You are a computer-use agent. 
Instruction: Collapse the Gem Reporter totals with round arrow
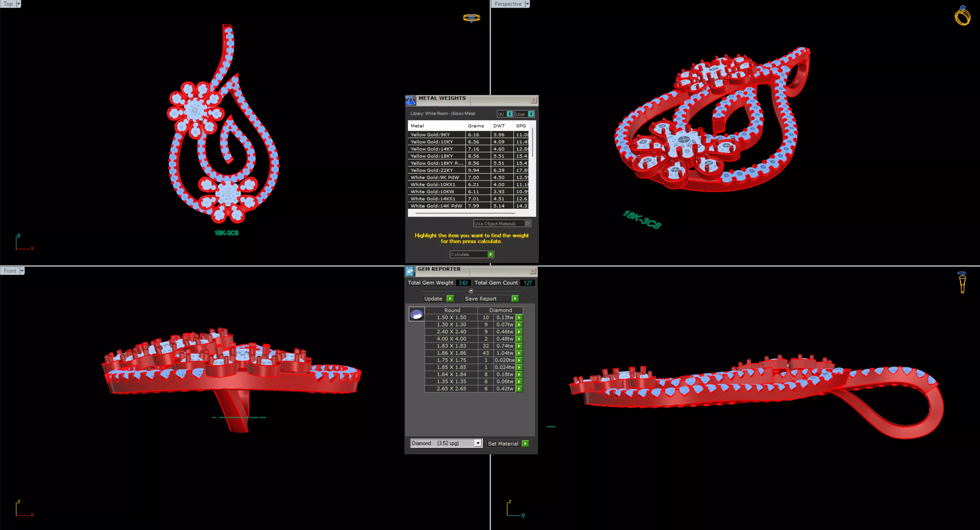(x=471, y=291)
